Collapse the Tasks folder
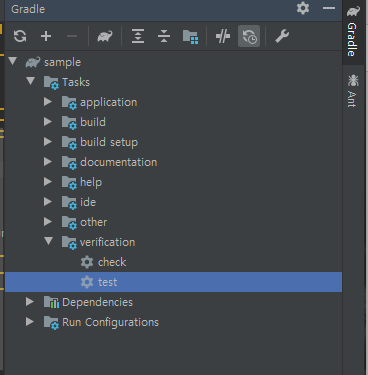368x375 pixels. click(31, 81)
